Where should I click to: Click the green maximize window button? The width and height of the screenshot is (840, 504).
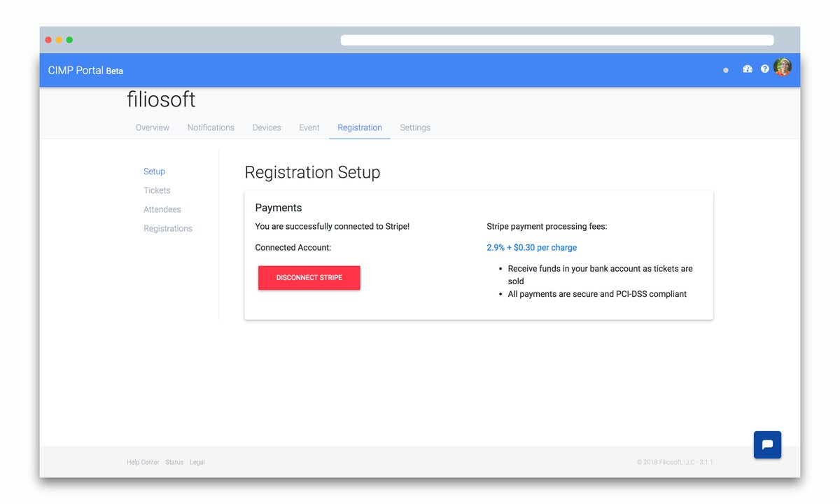(x=69, y=40)
